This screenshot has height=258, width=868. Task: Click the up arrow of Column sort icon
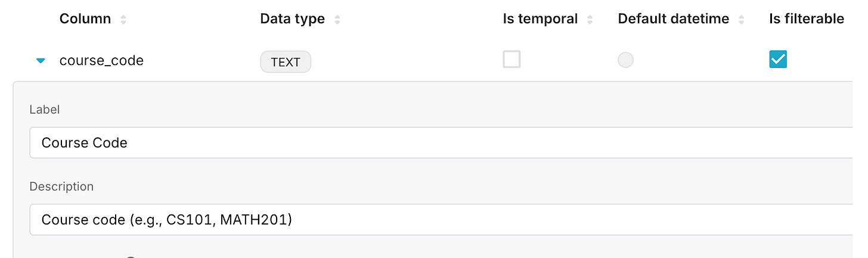click(123, 17)
